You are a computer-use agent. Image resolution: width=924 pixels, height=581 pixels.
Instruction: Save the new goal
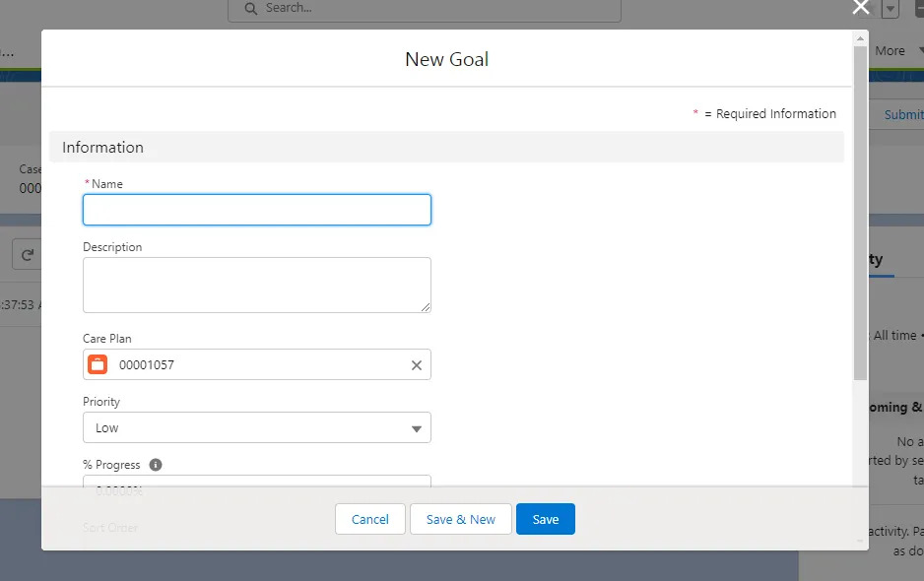(x=546, y=519)
